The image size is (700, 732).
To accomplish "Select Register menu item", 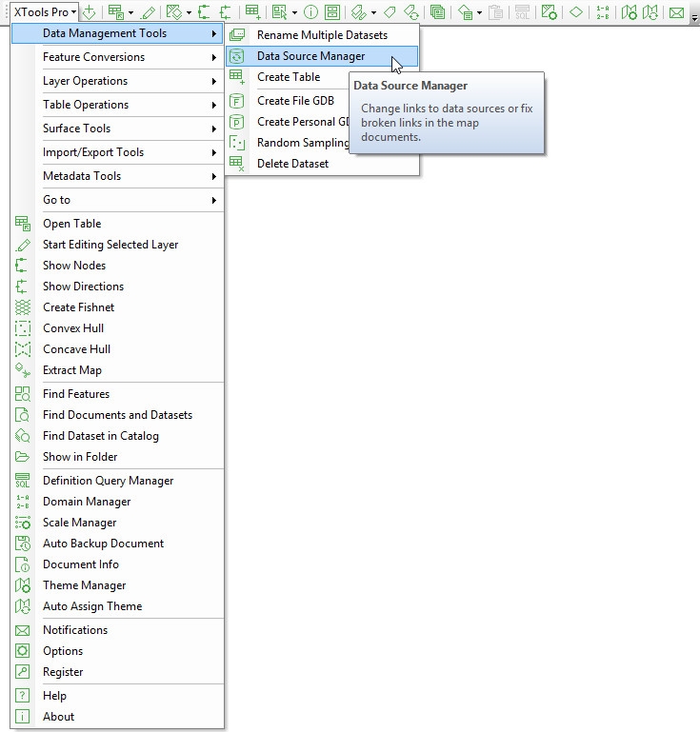I will click(x=118, y=672).
